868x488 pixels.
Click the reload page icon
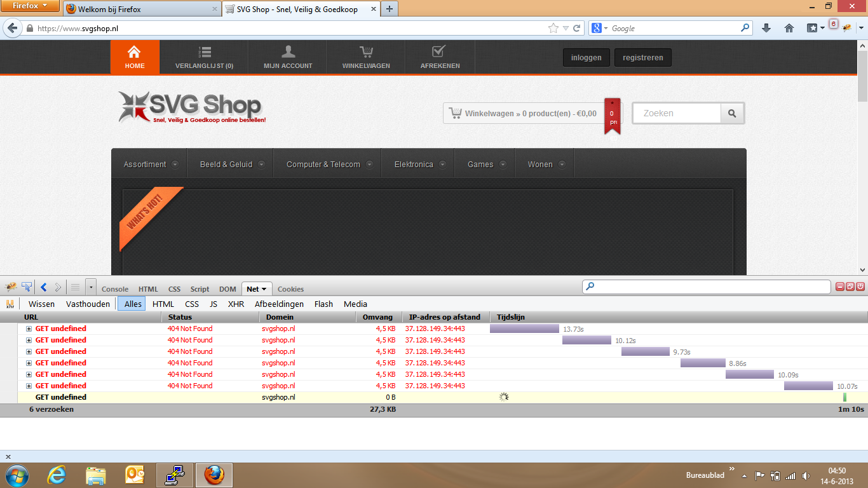point(576,28)
